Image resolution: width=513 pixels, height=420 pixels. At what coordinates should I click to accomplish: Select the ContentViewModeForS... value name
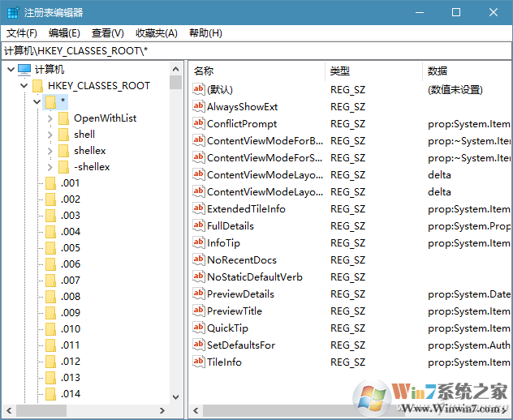pyautogui.click(x=265, y=158)
